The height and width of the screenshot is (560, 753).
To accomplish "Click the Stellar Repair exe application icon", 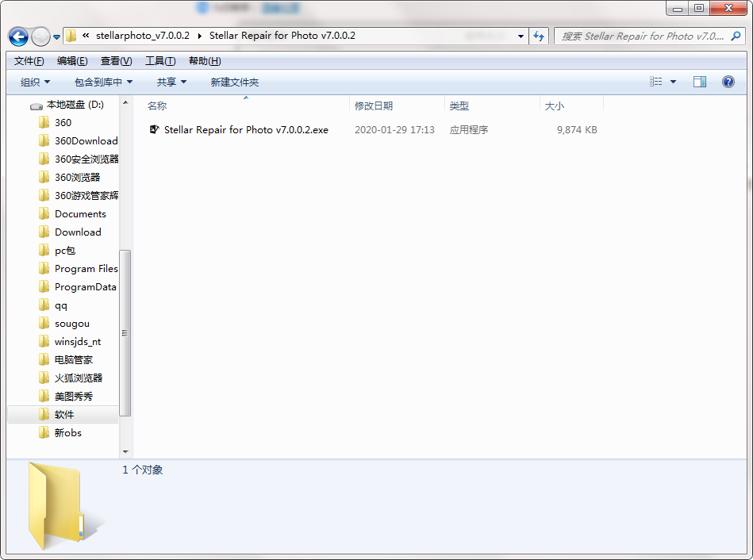I will coord(154,129).
